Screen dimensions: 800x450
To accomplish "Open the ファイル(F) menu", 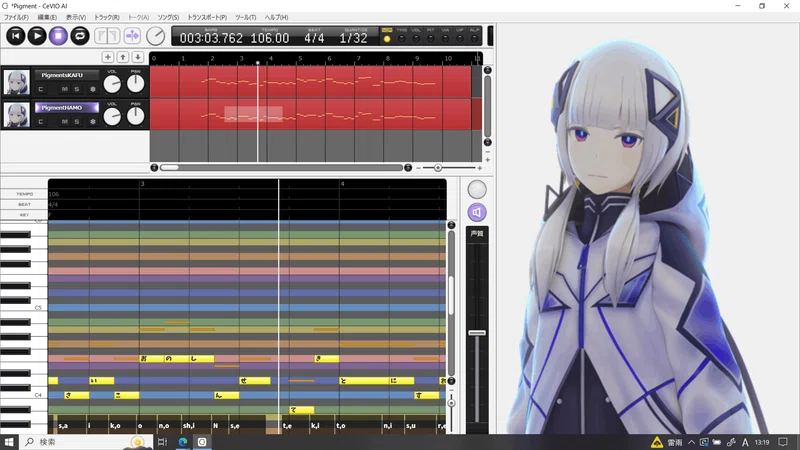I will [x=16, y=17].
